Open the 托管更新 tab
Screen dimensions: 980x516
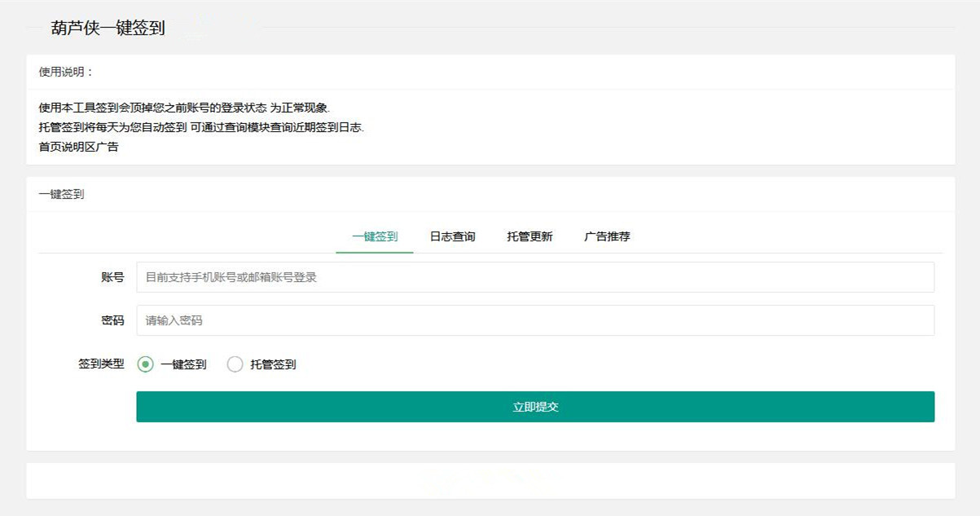pyautogui.click(x=530, y=236)
